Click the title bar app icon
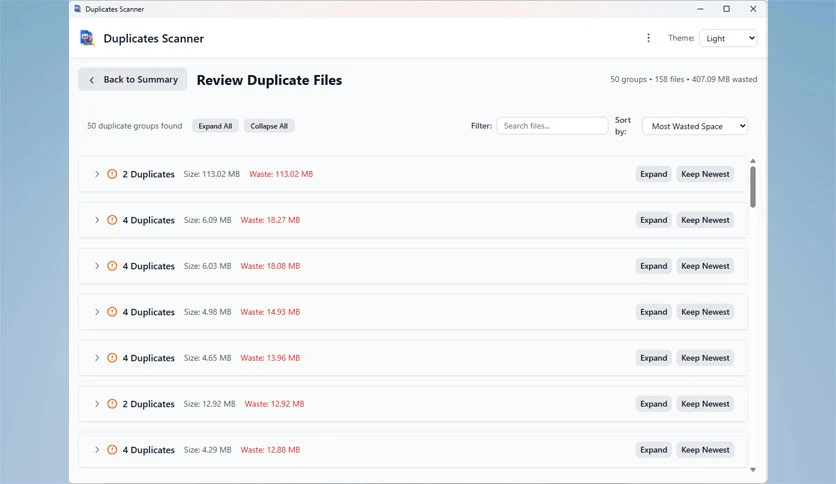This screenshot has height=484, width=836. click(78, 9)
